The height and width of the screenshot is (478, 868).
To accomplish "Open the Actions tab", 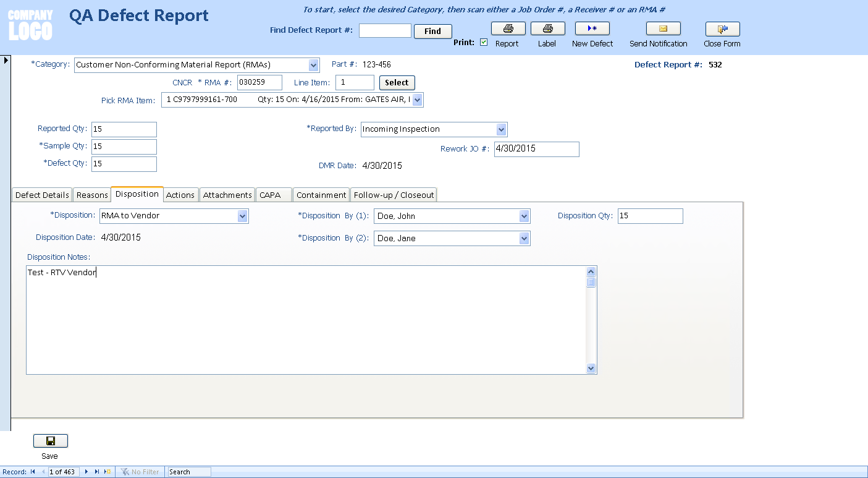I will [x=180, y=195].
